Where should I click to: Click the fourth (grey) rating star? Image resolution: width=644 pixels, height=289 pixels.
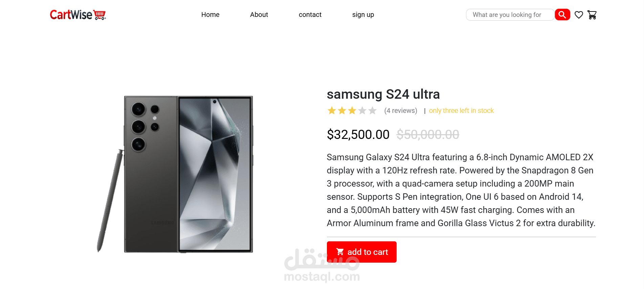362,111
